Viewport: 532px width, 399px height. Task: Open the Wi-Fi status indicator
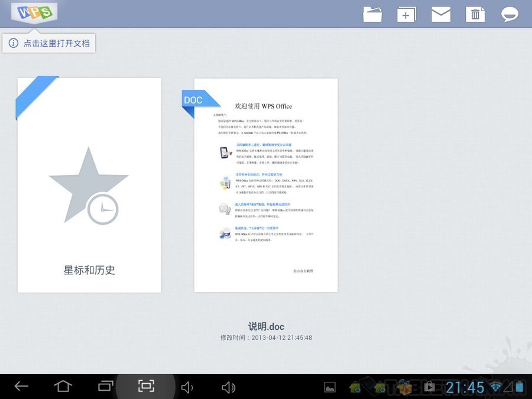pyautogui.click(x=496, y=387)
